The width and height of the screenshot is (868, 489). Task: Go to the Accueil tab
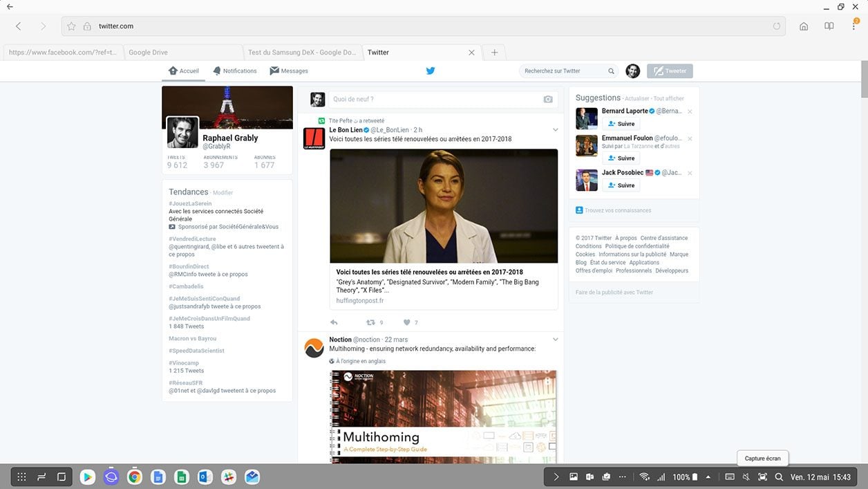coord(183,71)
